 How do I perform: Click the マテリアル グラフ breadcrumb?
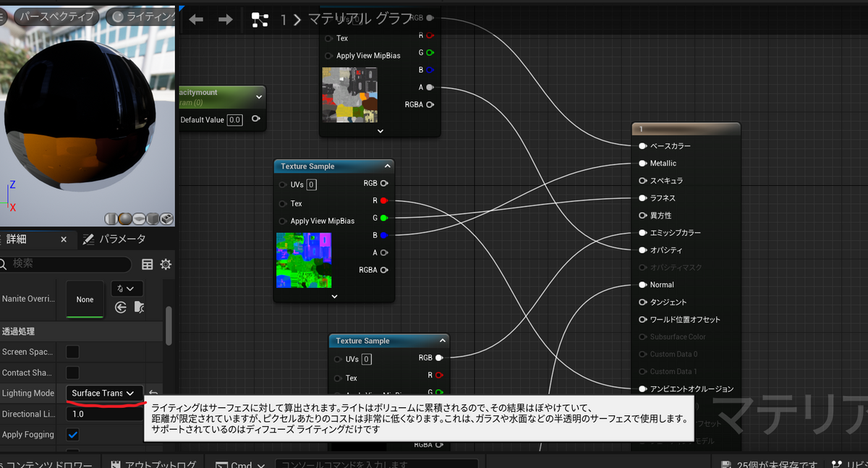[x=359, y=20]
